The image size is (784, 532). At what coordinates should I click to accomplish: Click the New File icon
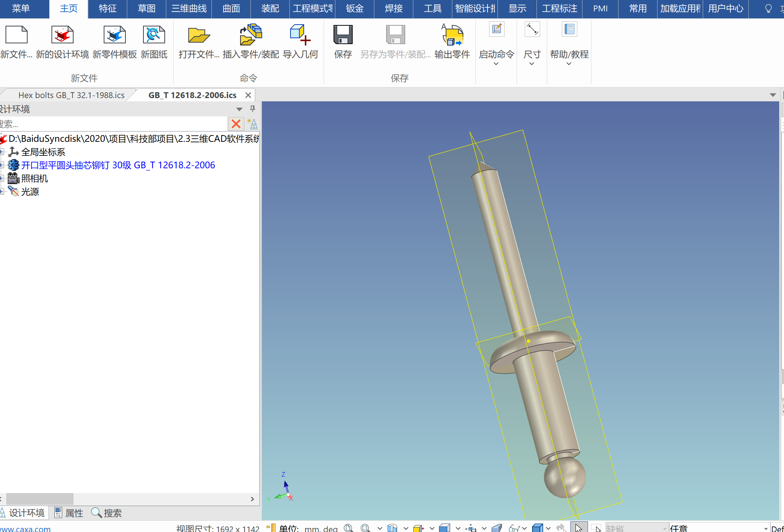click(x=16, y=35)
